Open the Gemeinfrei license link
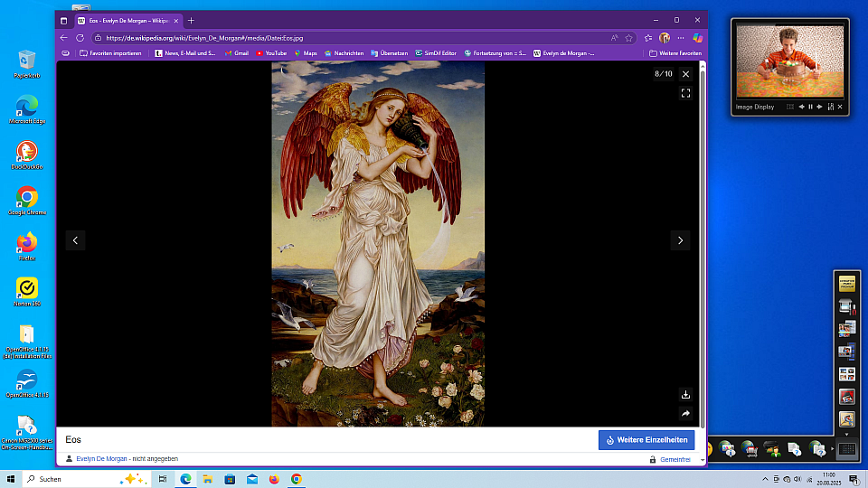This screenshot has height=488, width=868. tap(675, 459)
